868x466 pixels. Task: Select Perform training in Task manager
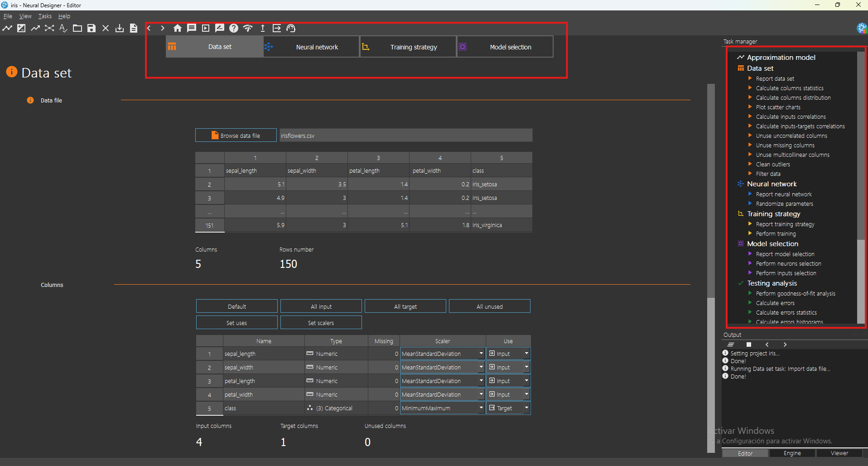click(x=776, y=234)
